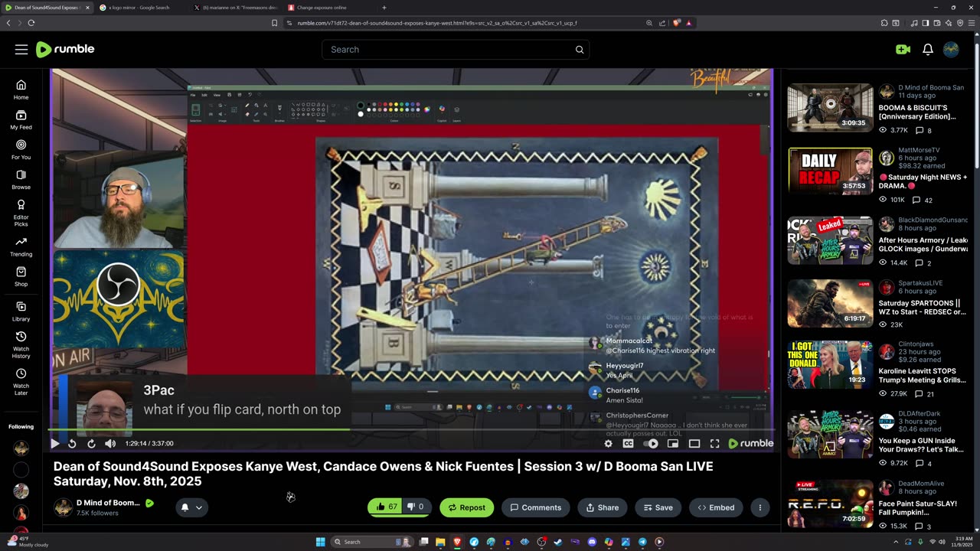
Task: Mute the video volume
Action: pyautogui.click(x=110, y=443)
